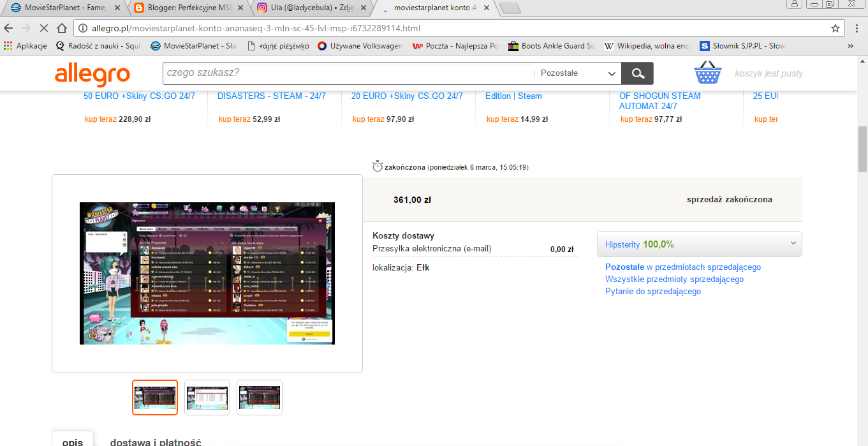Open Pozostałe w przedmiotach sprzedającego link
Image resolution: width=868 pixels, height=446 pixels.
(x=683, y=267)
